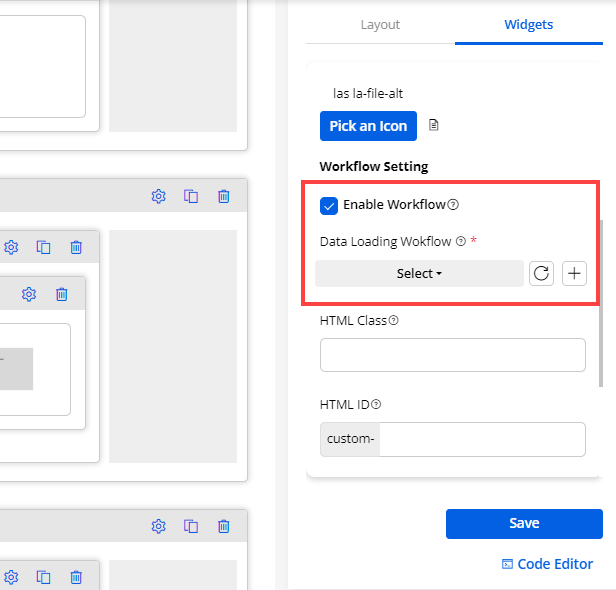Viewport: 616px width, 590px height.
Task: Click the help icon next to Enable Workflow
Action: pyautogui.click(x=453, y=205)
